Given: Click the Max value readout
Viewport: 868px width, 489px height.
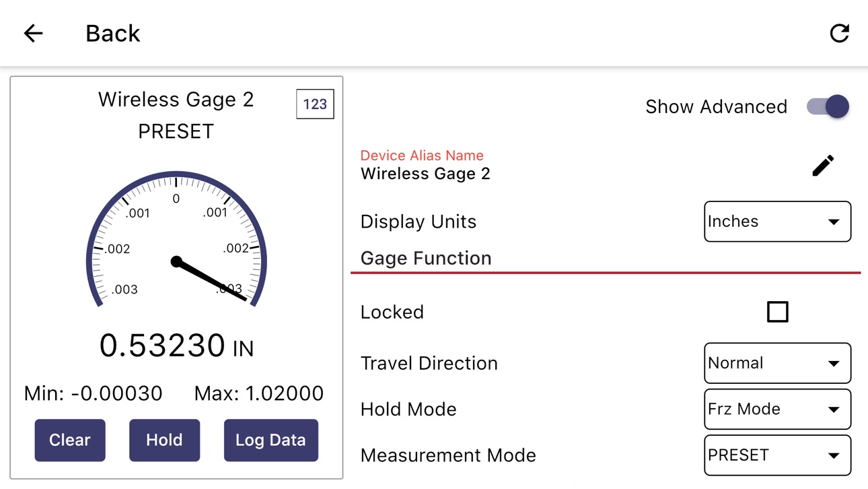Looking at the screenshot, I should (259, 393).
